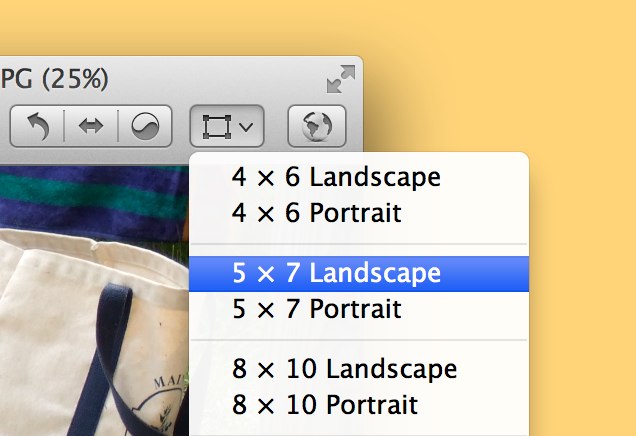Enter full screen via diagonal arrows icon

click(341, 79)
